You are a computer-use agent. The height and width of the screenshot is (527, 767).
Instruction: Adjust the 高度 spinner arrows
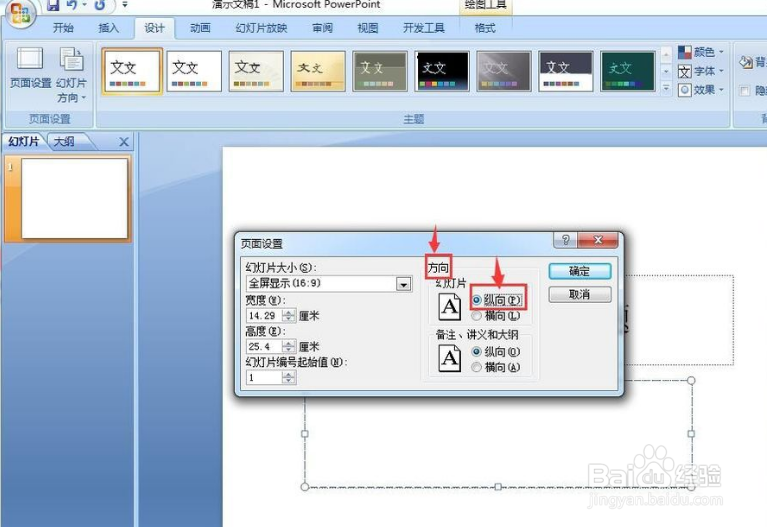click(289, 346)
